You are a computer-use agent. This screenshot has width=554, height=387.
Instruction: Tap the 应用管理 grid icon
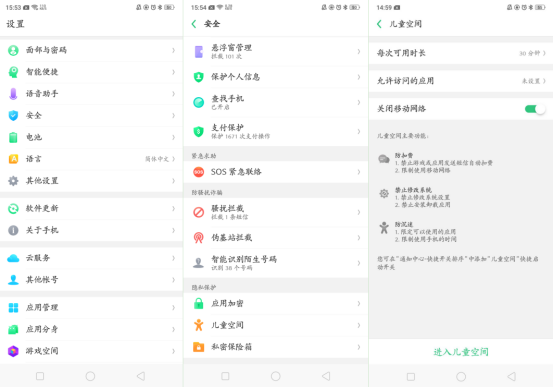pyautogui.click(x=13, y=308)
